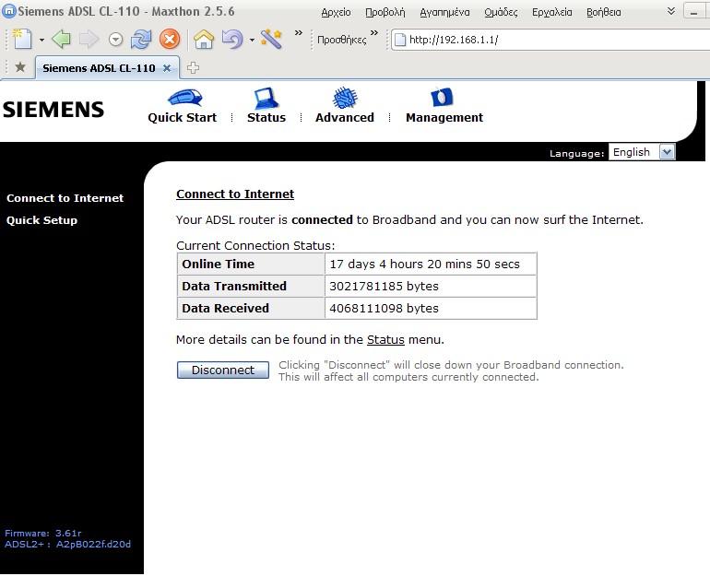710x588 pixels.
Task: Click the Management icon
Action: coord(442,97)
